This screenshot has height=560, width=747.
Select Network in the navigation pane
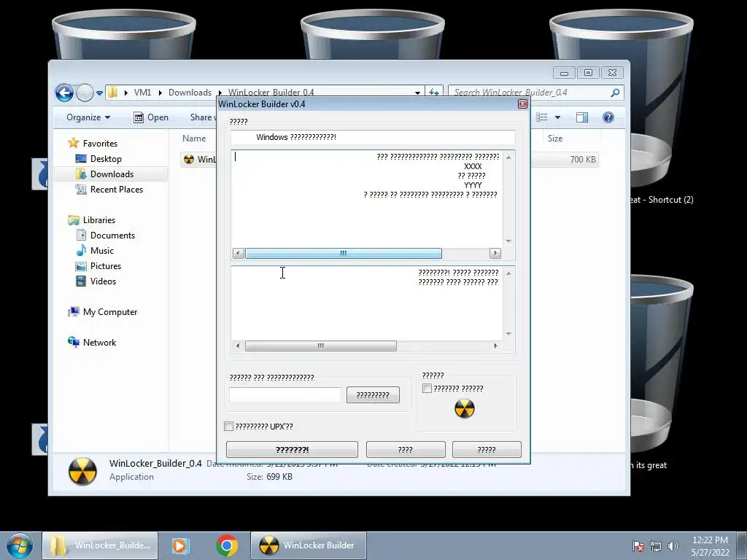(99, 343)
